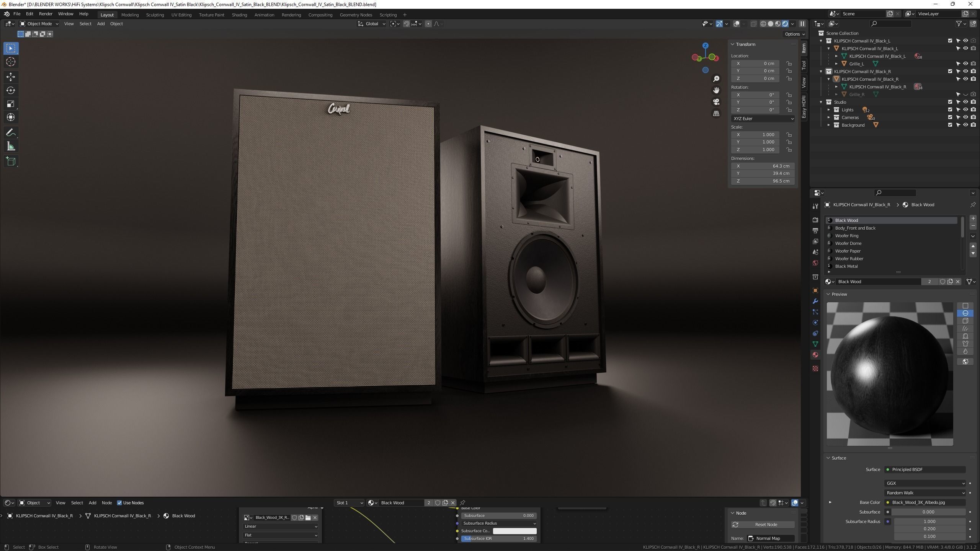Open the Material properties tab icon

click(815, 355)
